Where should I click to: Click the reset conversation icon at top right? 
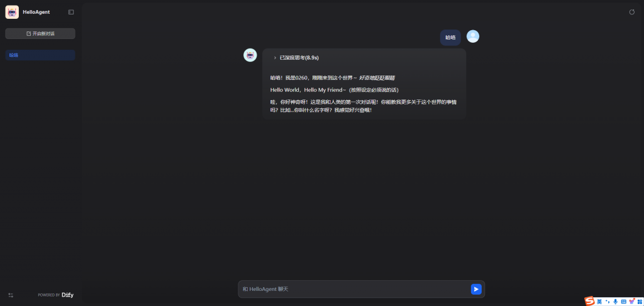631,12
